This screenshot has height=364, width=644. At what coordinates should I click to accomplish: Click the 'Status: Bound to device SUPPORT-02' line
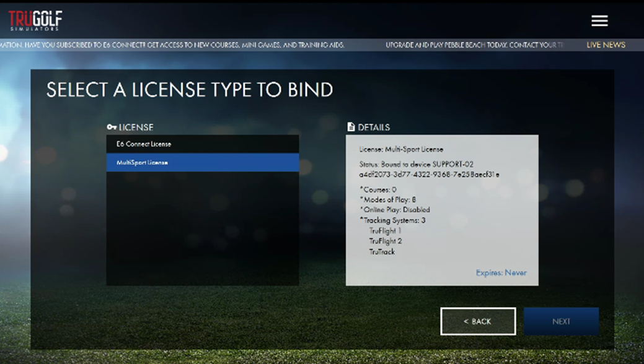point(417,164)
